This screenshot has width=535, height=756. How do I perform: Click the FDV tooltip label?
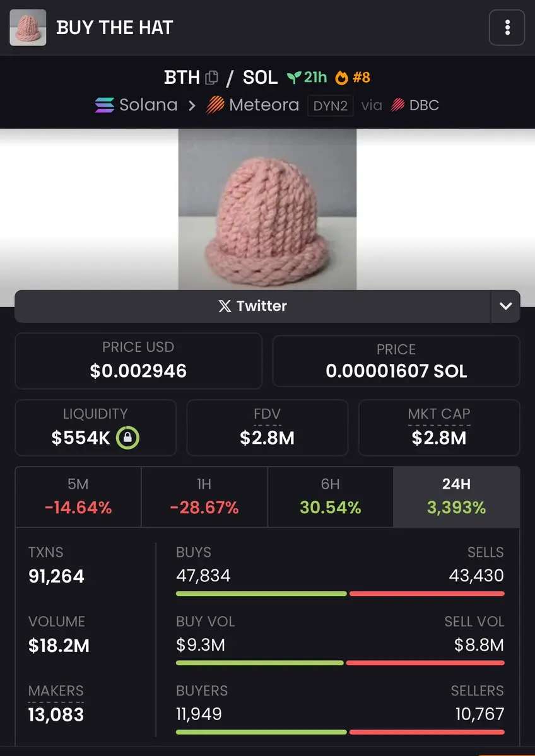pyautogui.click(x=267, y=414)
